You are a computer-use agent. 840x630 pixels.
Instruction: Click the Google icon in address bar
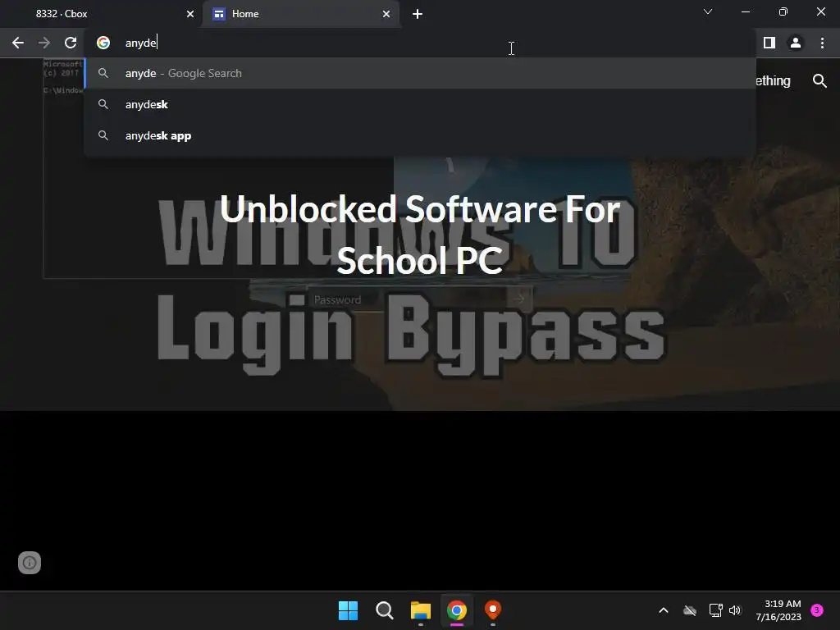click(103, 43)
